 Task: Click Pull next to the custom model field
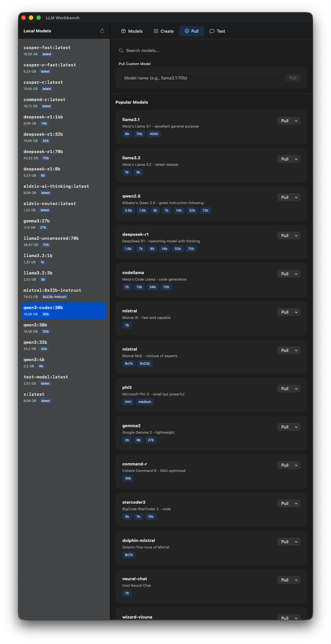point(293,78)
